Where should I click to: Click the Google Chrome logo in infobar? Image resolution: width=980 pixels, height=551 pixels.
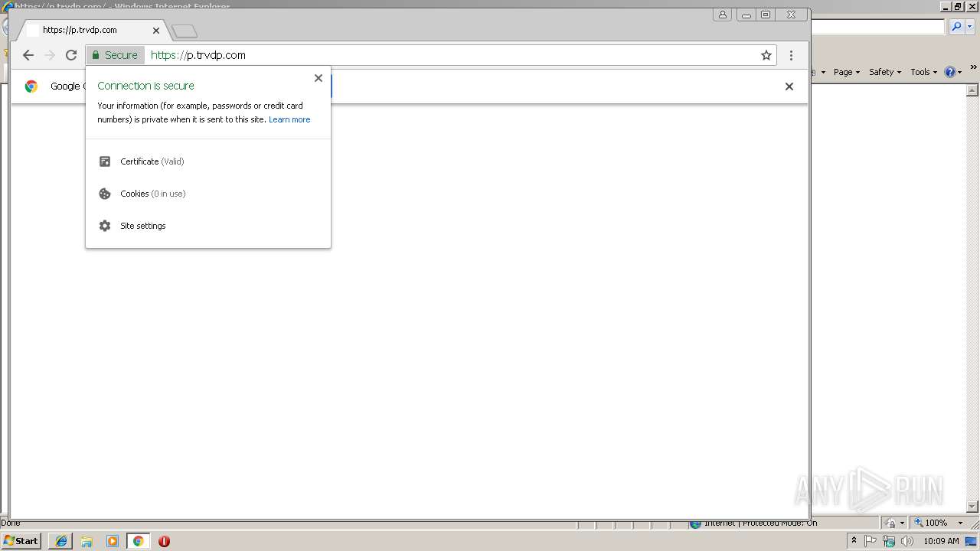[x=31, y=86]
